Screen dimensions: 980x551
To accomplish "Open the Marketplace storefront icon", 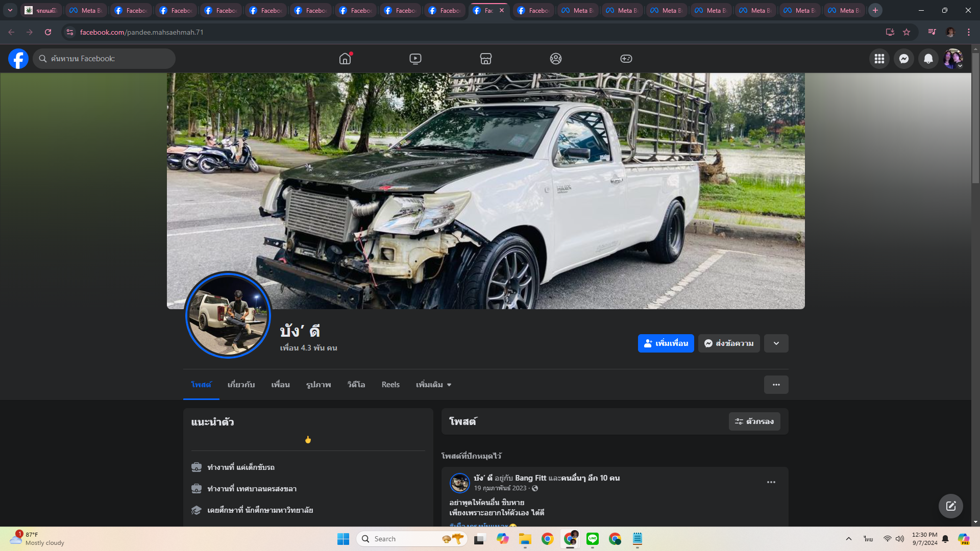I will click(x=486, y=59).
